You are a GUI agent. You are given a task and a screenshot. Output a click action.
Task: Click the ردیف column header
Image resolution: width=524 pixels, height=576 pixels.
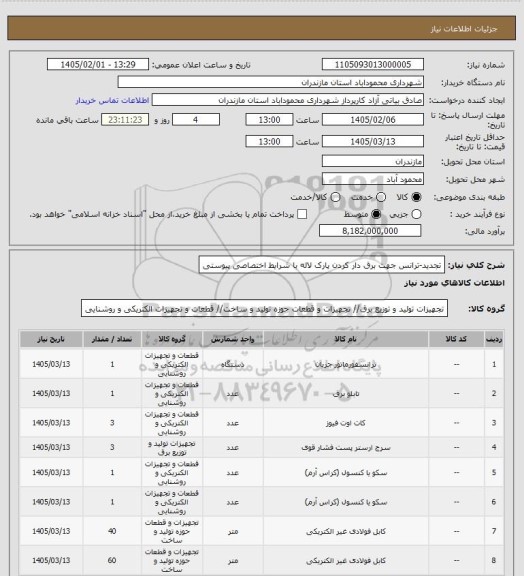point(494,339)
